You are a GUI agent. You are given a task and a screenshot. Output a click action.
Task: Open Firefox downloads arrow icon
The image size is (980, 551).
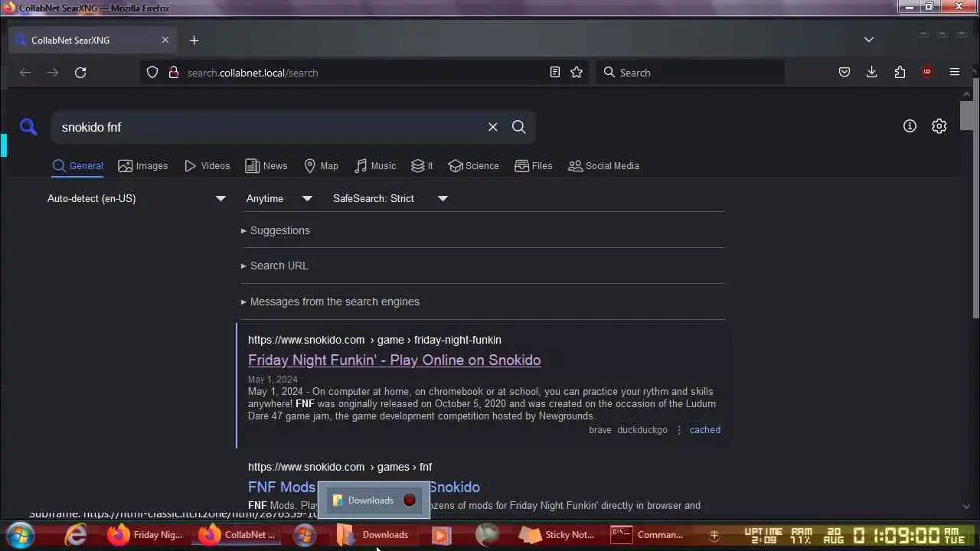point(871,73)
